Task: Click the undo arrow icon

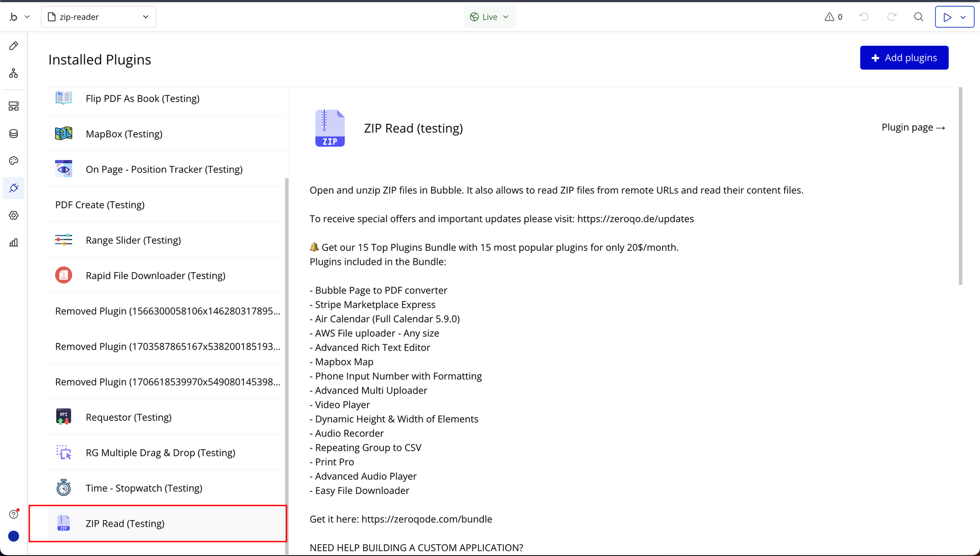Action: point(864,17)
